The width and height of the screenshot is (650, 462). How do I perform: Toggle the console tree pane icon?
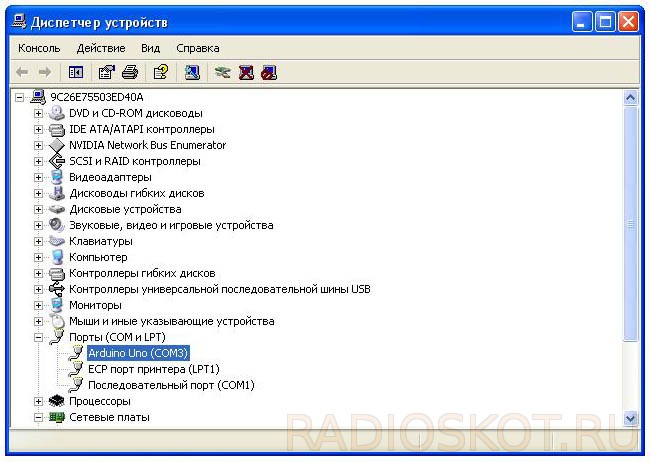pyautogui.click(x=75, y=73)
